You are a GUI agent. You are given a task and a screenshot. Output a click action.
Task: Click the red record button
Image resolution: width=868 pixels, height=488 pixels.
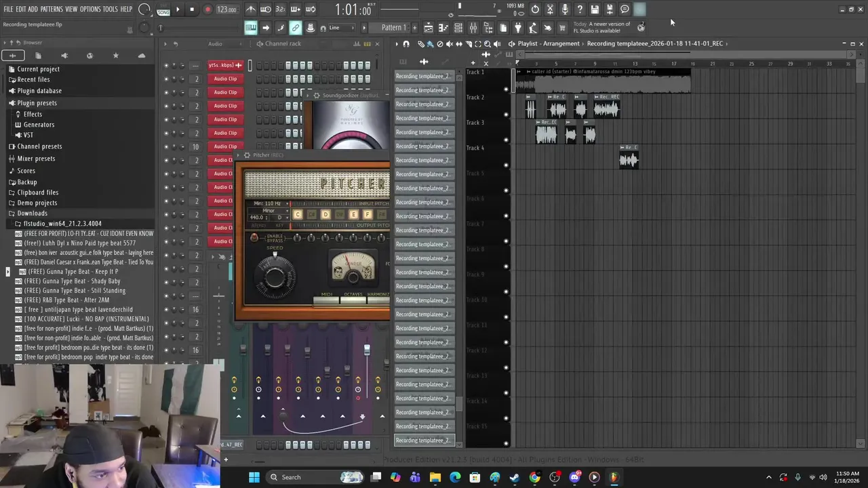[208, 9]
